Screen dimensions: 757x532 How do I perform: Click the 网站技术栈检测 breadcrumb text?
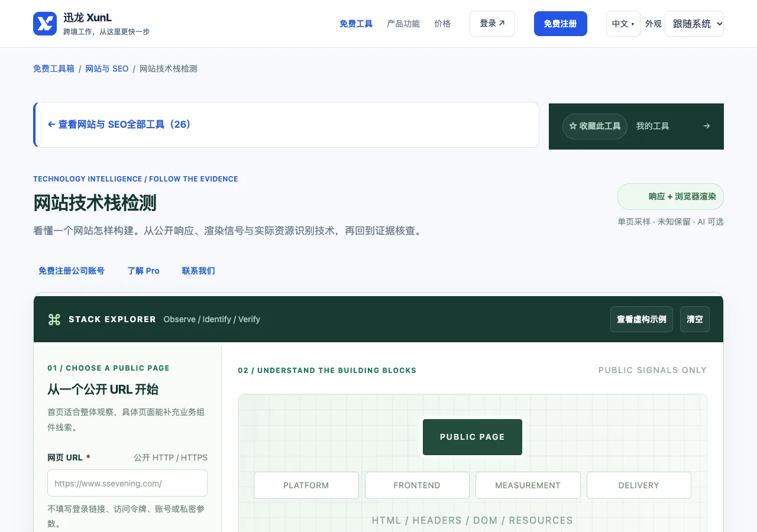click(x=169, y=69)
